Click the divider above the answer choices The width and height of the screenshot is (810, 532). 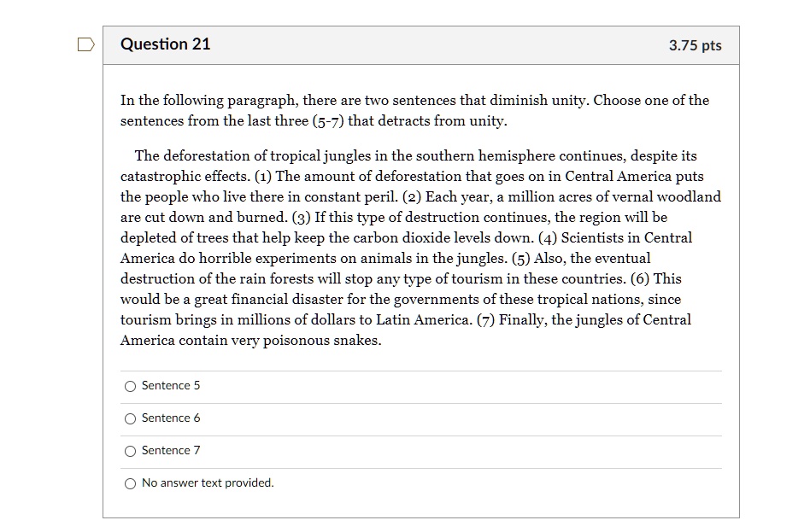(419, 371)
